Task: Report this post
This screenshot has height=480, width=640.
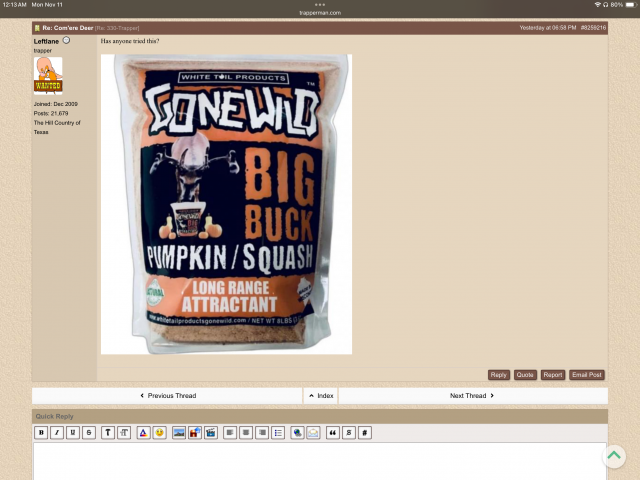Action: pyautogui.click(x=553, y=375)
